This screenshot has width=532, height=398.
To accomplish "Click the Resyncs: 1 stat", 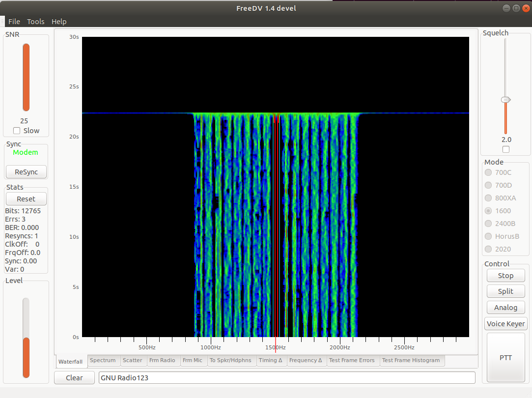I will (22, 236).
